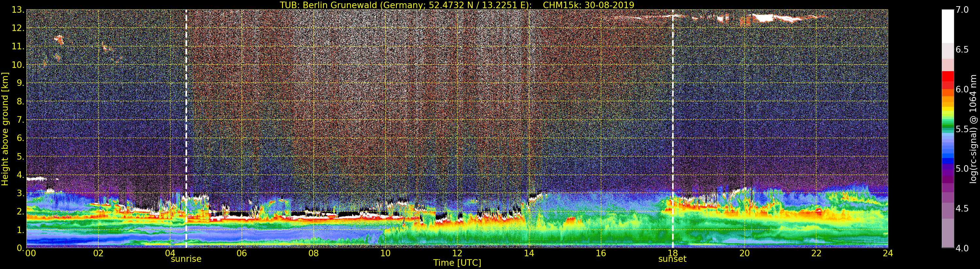Select the 'sunrise' label below the time axis
Image resolution: width=980 pixels, height=269 pixels.
point(186,259)
